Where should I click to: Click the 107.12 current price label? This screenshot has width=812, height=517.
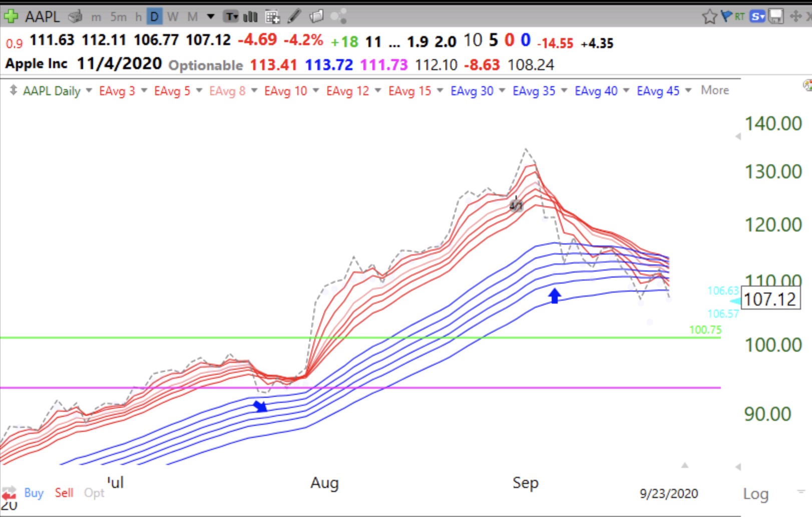pyautogui.click(x=770, y=299)
